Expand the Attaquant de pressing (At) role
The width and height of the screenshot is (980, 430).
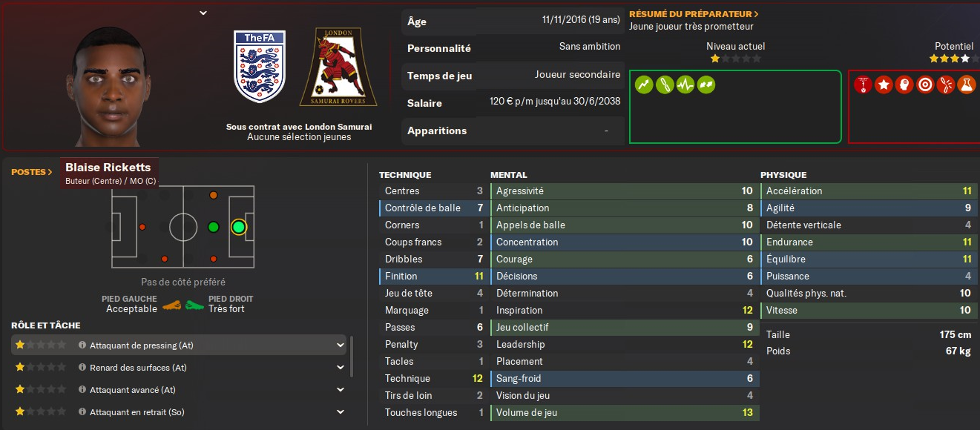341,345
